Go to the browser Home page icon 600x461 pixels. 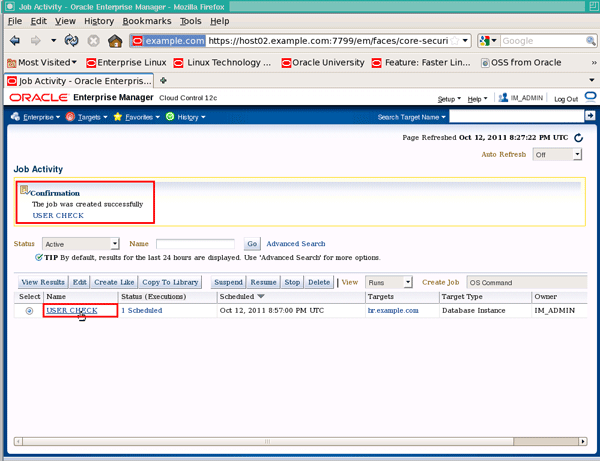(x=115, y=41)
